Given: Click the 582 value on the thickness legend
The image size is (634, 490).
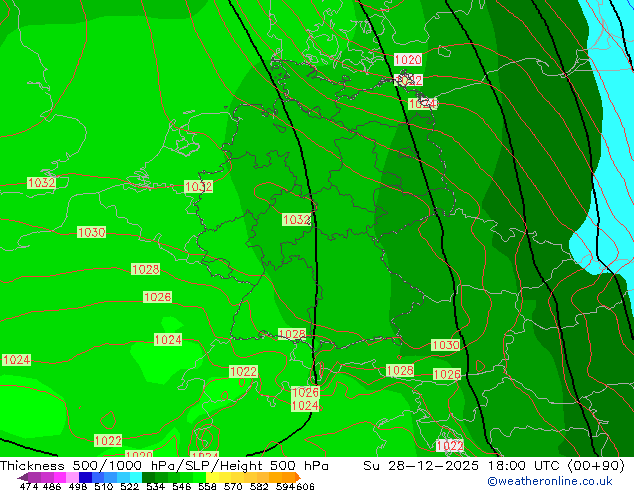Looking at the screenshot, I should click(259, 486).
